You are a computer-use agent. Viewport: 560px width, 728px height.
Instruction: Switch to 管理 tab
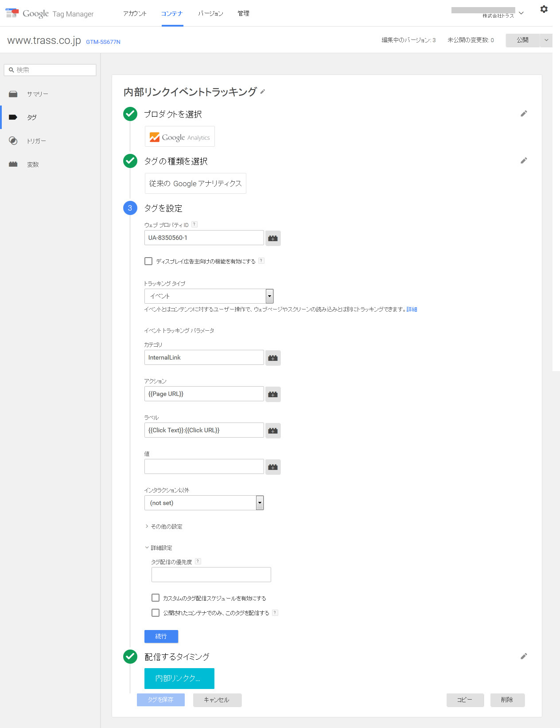tap(244, 14)
